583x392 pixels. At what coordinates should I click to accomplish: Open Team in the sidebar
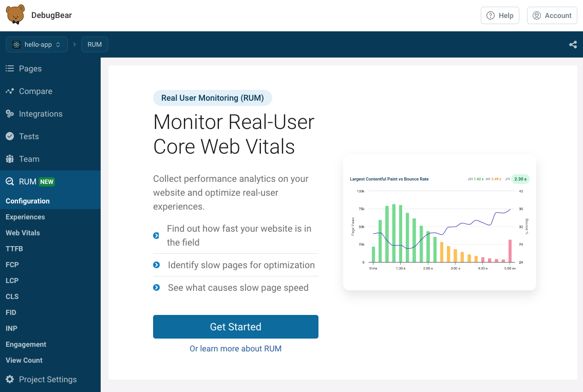[50, 159]
